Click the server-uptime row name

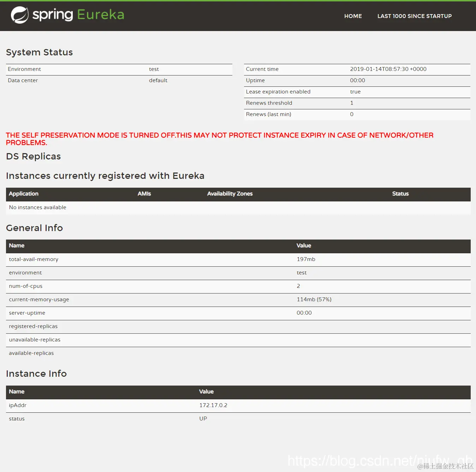point(27,313)
